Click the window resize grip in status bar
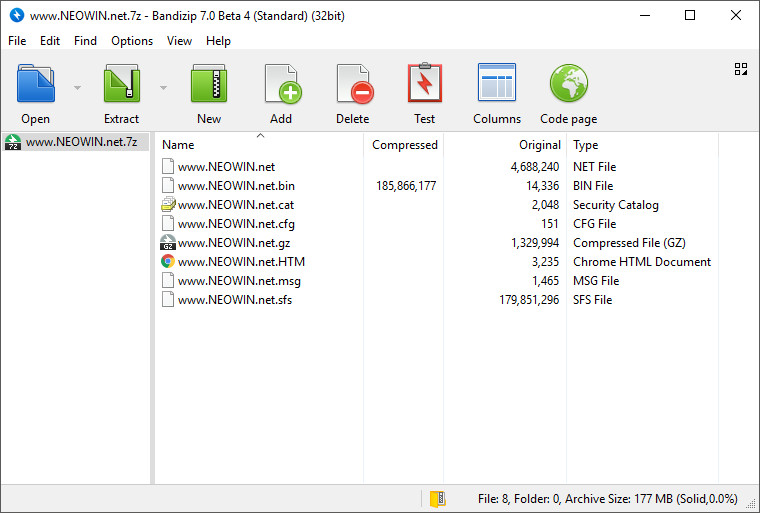This screenshot has height=513, width=760. click(x=753, y=506)
